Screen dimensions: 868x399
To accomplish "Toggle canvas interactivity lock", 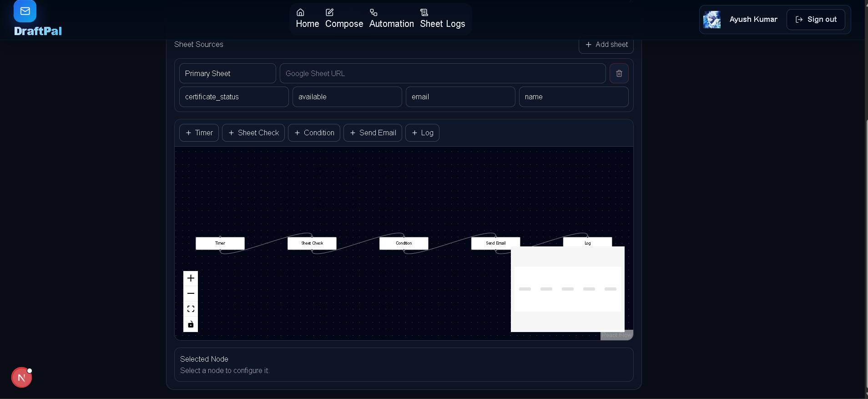I will coord(191,324).
